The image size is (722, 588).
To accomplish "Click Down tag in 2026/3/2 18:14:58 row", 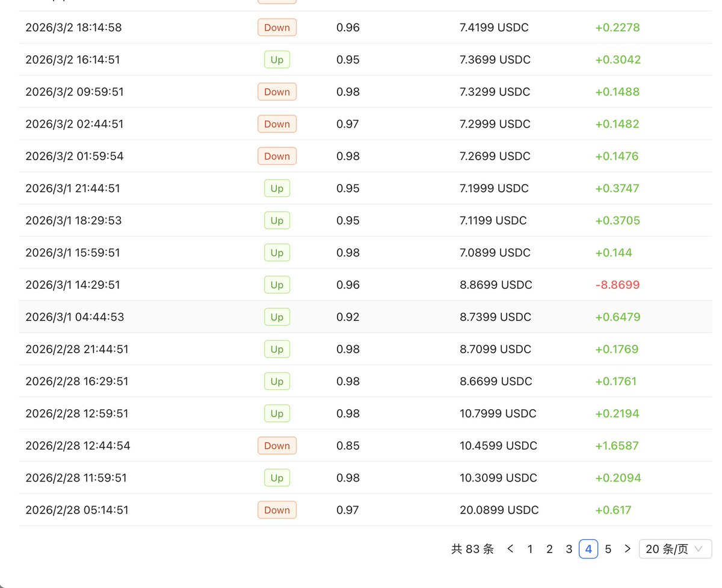I will (277, 27).
